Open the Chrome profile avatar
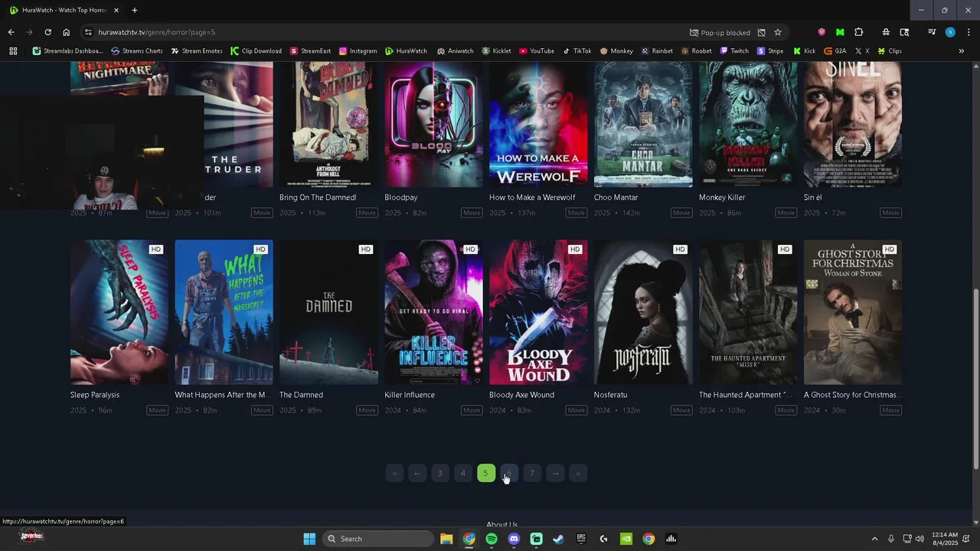The width and height of the screenshot is (980, 551). coord(950,32)
